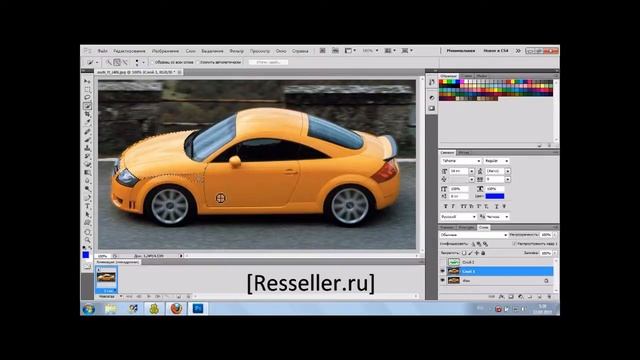Viewport: 640px width, 360px height.
Task: Toggle underline style in Character panel
Action: [x=497, y=207]
